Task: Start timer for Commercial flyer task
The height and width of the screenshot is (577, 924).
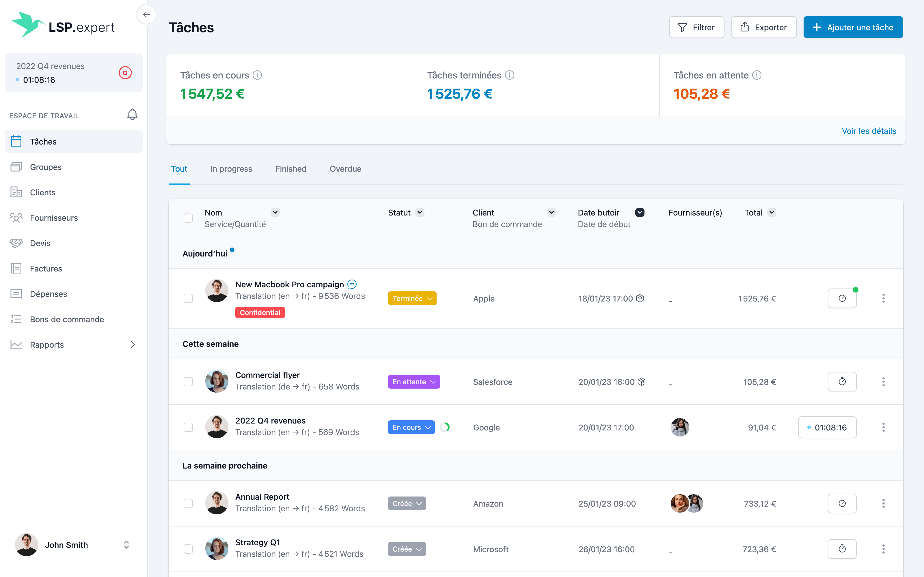Action: point(842,382)
